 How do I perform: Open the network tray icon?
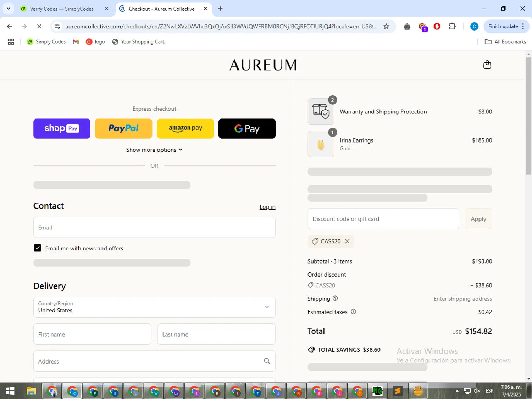pos(467,391)
